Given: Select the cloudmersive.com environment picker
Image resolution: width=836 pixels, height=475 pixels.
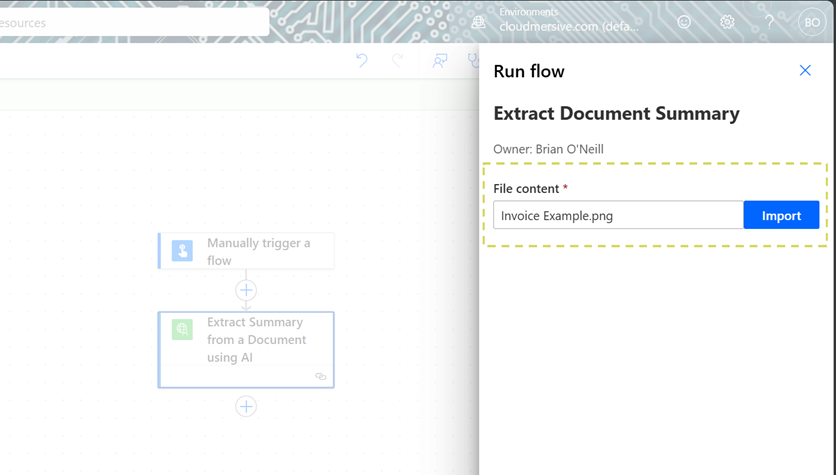Looking at the screenshot, I should click(569, 20).
